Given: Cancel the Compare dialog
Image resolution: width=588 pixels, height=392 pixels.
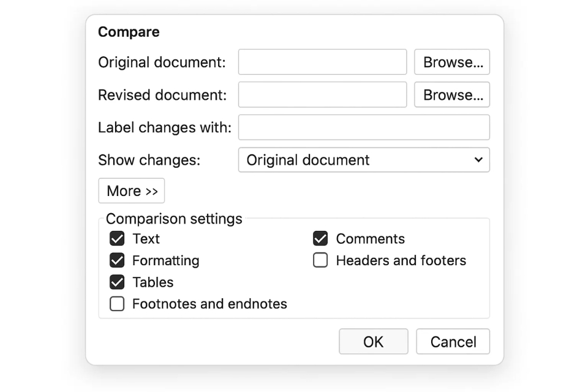Looking at the screenshot, I should (x=453, y=342).
